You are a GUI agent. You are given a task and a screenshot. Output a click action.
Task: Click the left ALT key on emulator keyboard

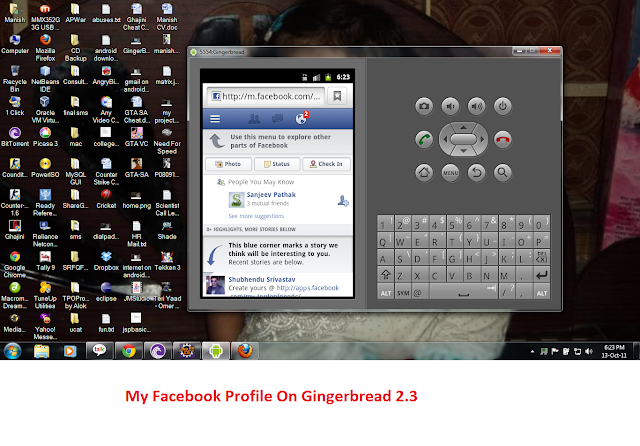(385, 292)
